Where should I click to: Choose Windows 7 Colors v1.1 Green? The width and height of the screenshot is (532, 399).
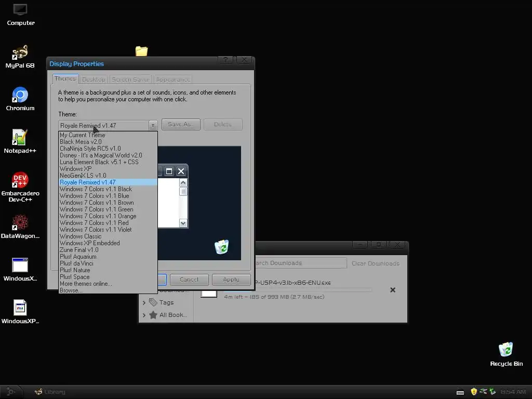[x=108, y=209]
